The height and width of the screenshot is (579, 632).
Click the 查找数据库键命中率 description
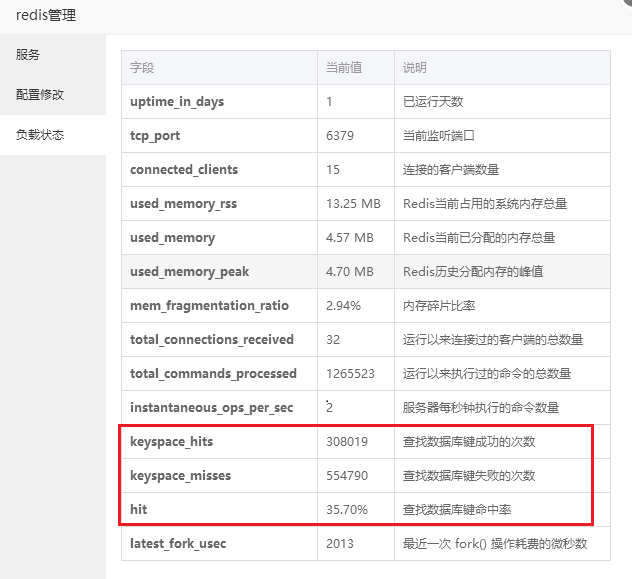[x=457, y=510]
